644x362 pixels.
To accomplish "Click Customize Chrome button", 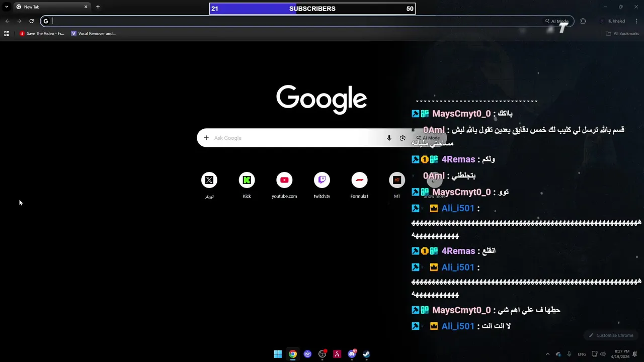I will coord(611,335).
